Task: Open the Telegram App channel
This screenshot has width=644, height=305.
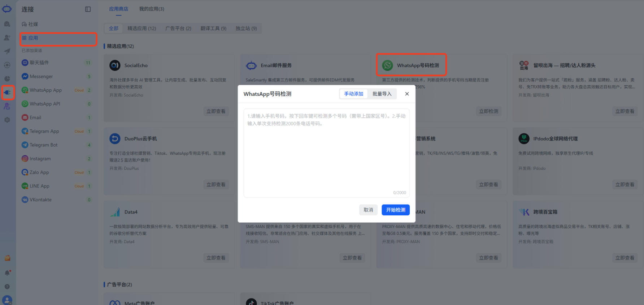Action: 57,131
